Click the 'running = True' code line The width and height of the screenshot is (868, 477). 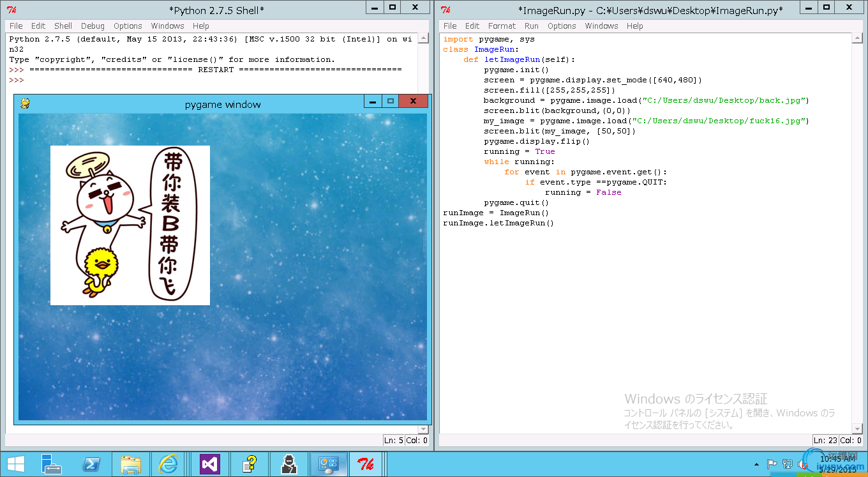pyautogui.click(x=520, y=151)
